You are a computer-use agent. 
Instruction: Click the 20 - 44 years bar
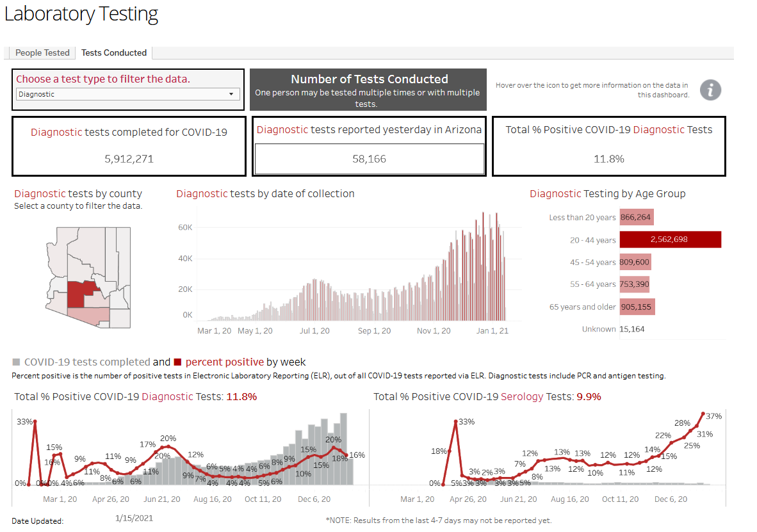670,239
